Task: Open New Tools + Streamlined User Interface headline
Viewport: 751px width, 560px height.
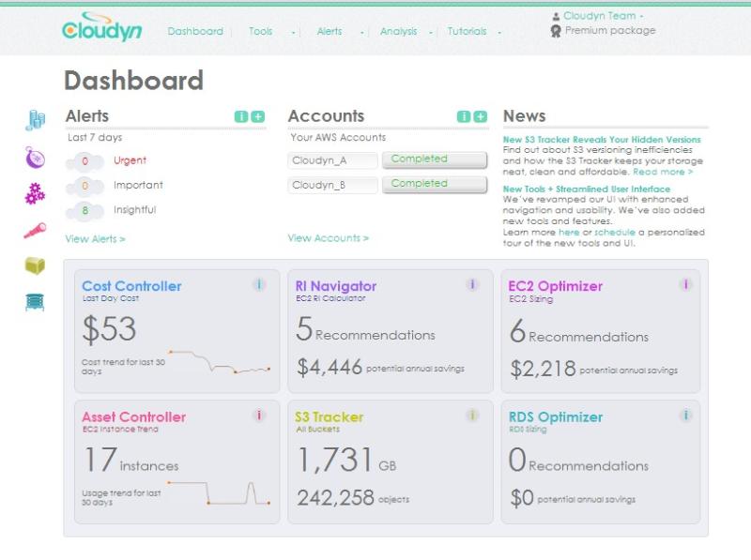Action: pyautogui.click(x=586, y=189)
